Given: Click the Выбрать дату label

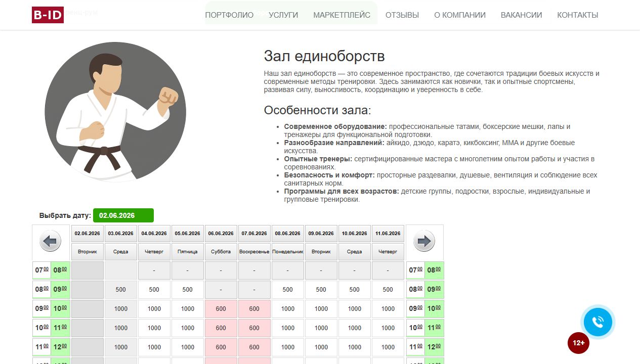Looking at the screenshot, I should (x=65, y=215).
